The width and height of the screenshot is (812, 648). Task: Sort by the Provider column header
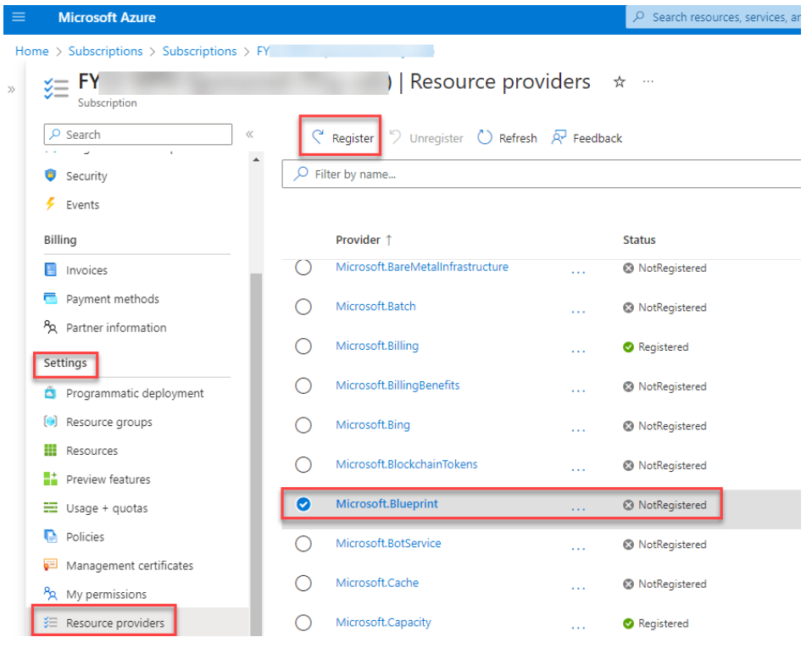click(364, 240)
